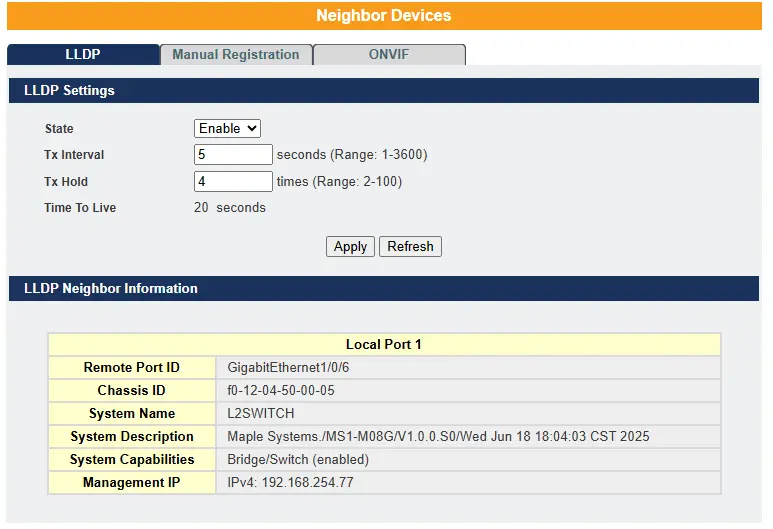Screen dimensions: 773x529
Task: Select the IPv4: 192.168.254.77 value
Action: pyautogui.click(x=290, y=482)
